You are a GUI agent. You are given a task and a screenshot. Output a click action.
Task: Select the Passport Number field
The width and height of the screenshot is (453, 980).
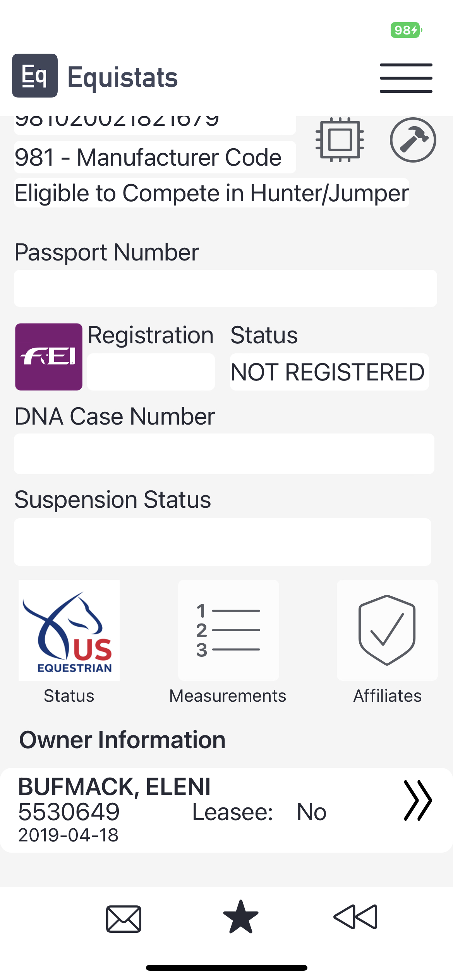coord(225,288)
